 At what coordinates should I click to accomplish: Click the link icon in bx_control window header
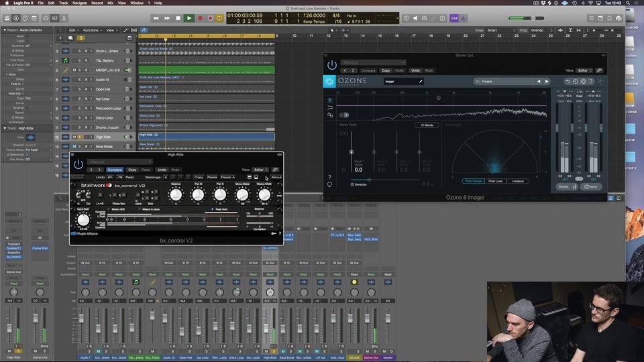pos(275,170)
